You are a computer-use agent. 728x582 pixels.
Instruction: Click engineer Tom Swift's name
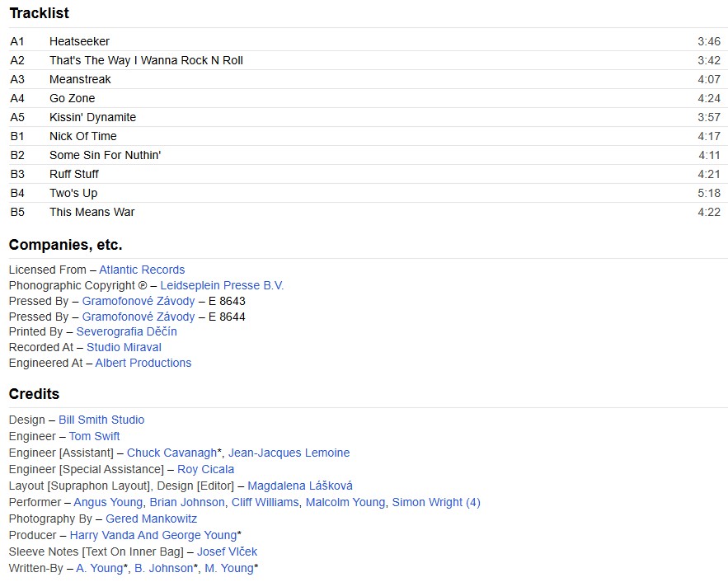pos(94,436)
